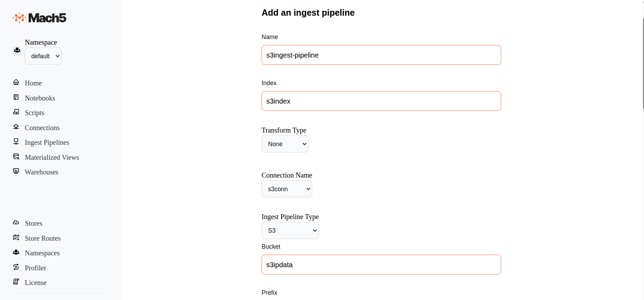
Task: Open the Transform Type dropdown
Action: point(285,144)
